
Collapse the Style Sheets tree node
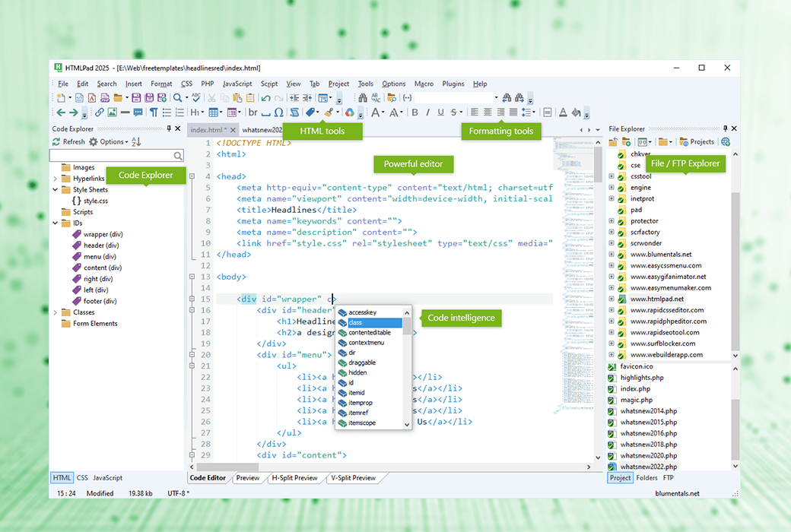[x=55, y=189]
